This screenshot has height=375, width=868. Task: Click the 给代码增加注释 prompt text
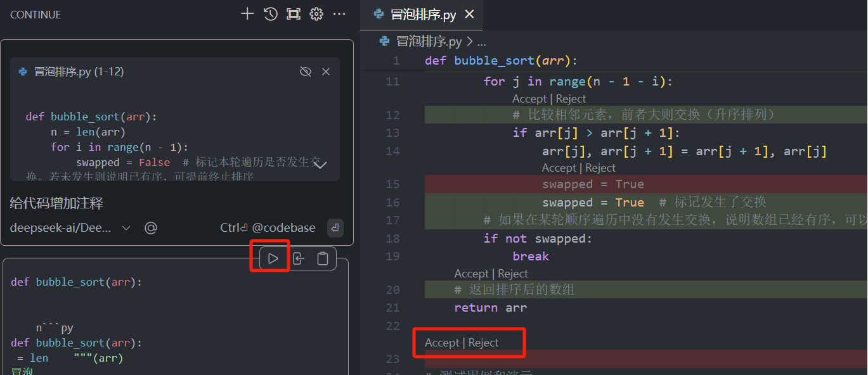[56, 203]
